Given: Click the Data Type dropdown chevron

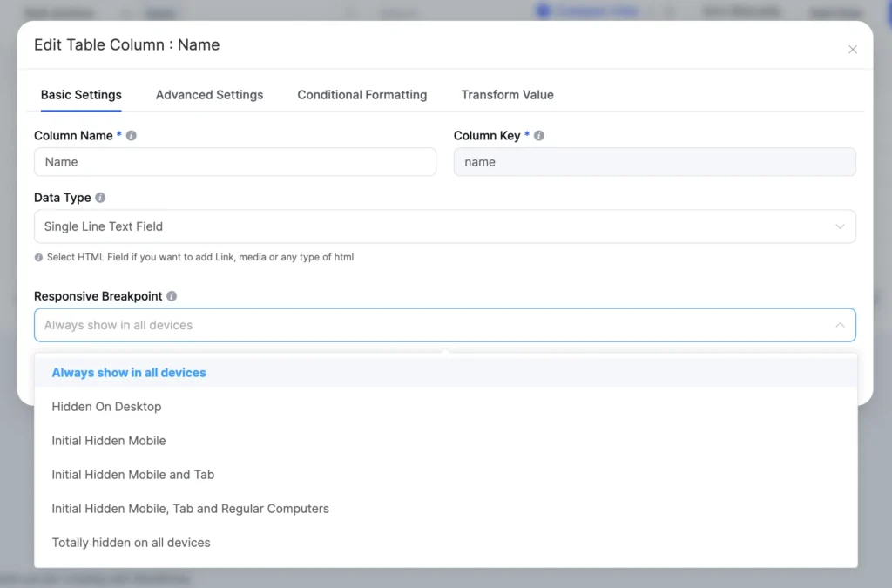Looking at the screenshot, I should (840, 226).
